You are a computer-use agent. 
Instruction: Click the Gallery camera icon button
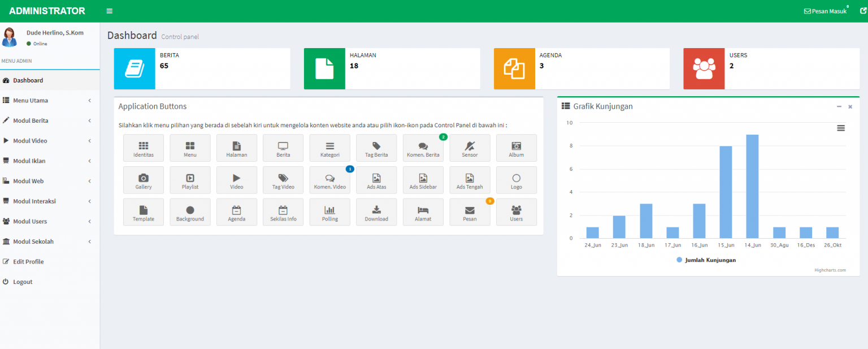144,180
